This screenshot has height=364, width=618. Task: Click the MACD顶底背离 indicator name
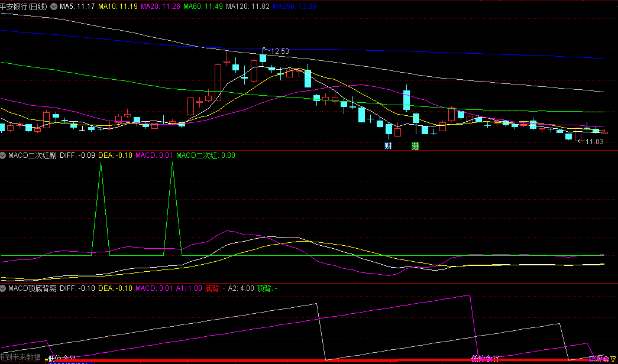point(33,288)
